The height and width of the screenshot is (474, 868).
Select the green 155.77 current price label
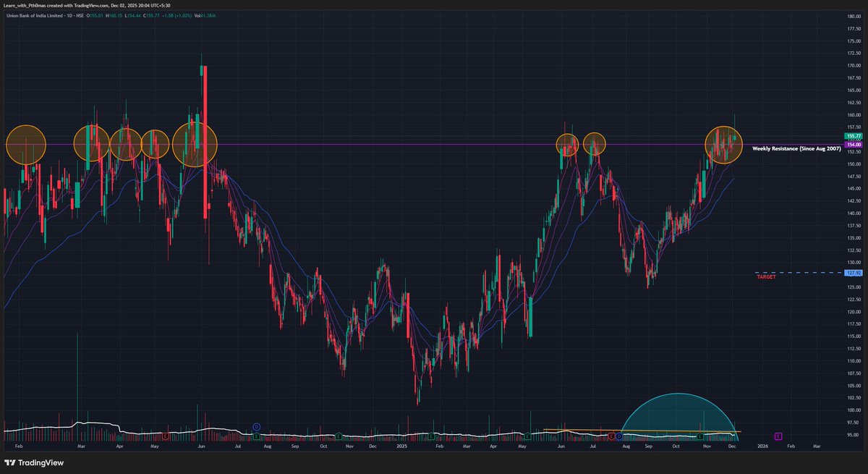(x=855, y=136)
